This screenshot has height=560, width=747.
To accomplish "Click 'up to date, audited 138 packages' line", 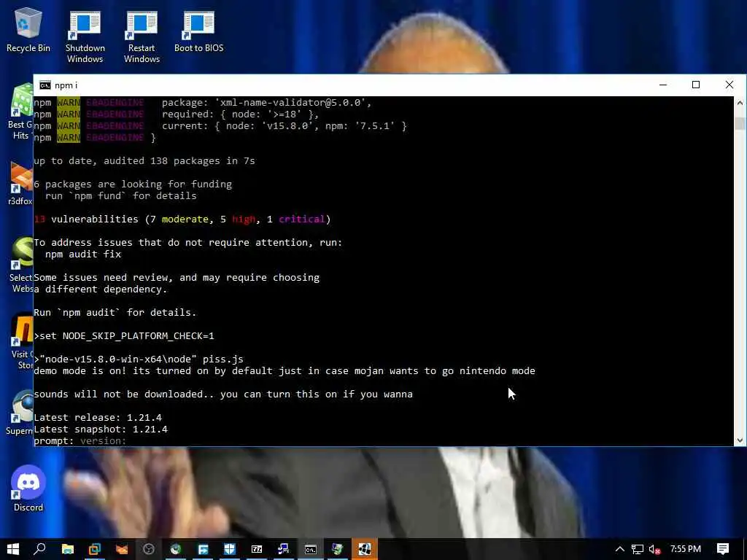I will click(x=144, y=161).
